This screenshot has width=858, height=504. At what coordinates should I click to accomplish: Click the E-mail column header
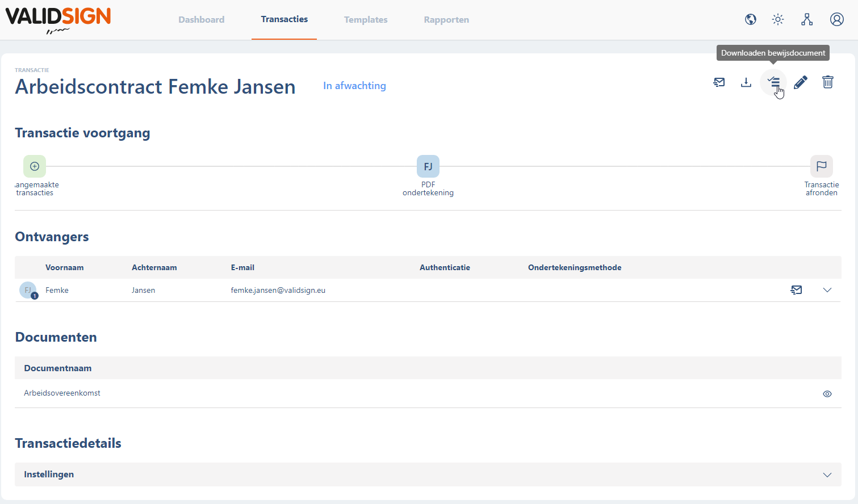[x=242, y=267]
